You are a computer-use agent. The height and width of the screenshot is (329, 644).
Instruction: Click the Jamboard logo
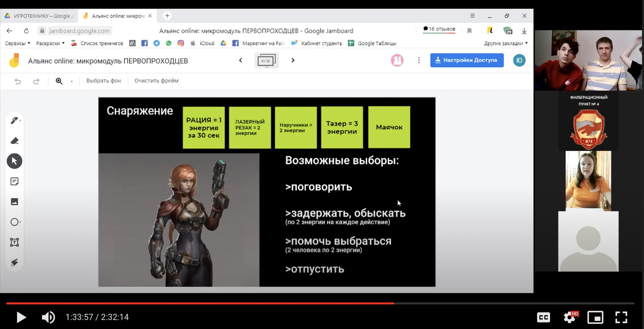click(14, 61)
